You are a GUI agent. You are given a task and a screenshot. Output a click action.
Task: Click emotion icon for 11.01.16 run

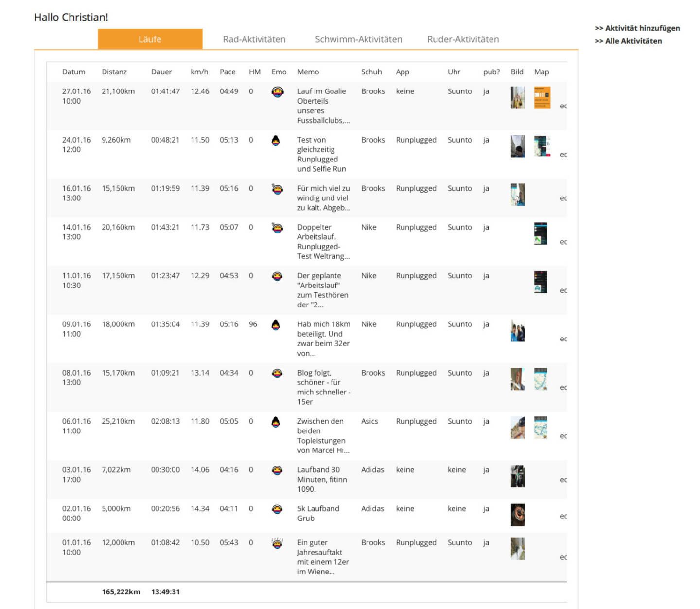(277, 276)
